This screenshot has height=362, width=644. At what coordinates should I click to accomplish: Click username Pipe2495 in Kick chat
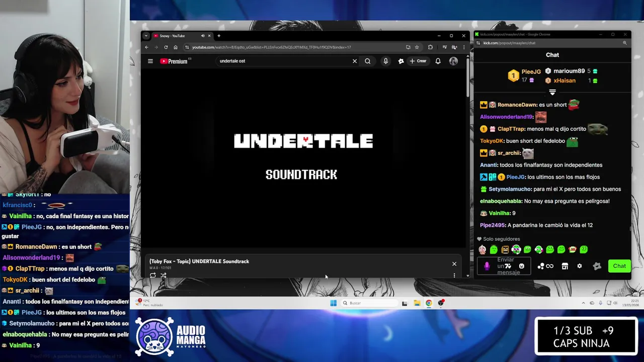point(492,225)
